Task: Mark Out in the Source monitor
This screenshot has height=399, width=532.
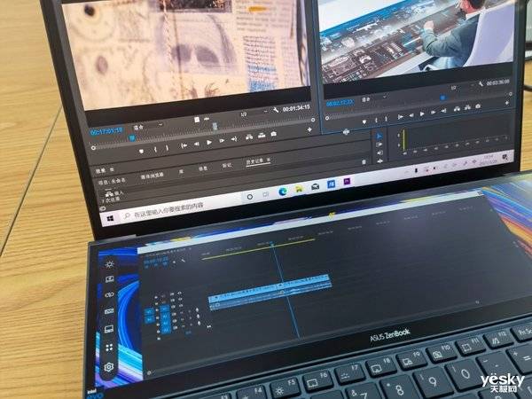Action: tap(167, 147)
